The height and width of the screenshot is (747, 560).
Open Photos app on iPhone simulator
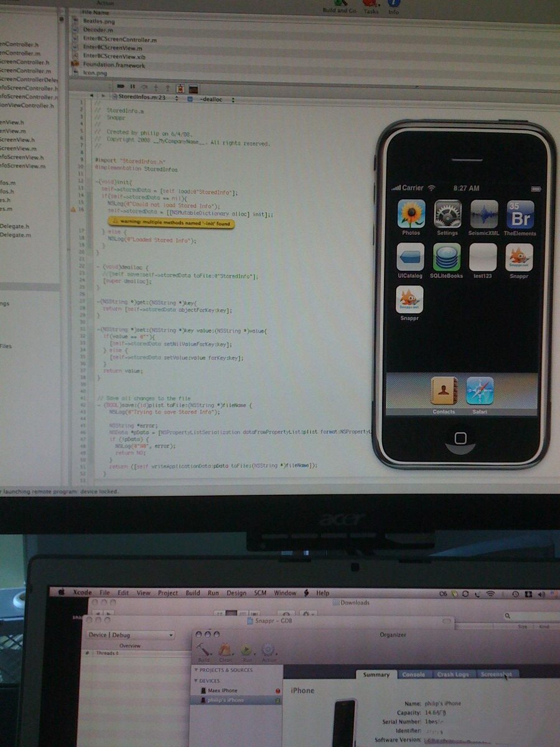point(411,214)
